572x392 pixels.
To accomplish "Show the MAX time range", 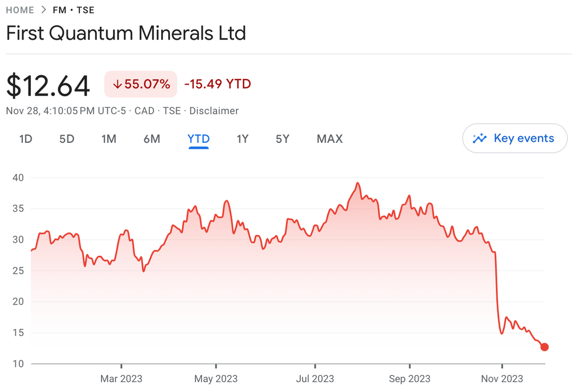I will [330, 139].
